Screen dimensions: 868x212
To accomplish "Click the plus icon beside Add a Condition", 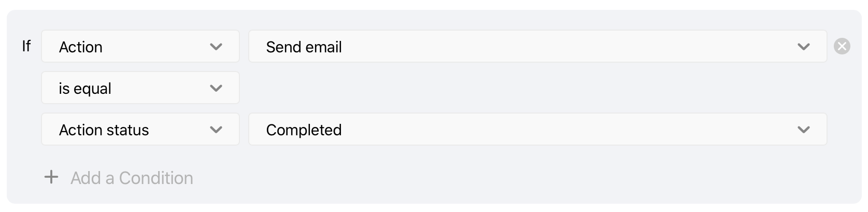I will tap(51, 177).
